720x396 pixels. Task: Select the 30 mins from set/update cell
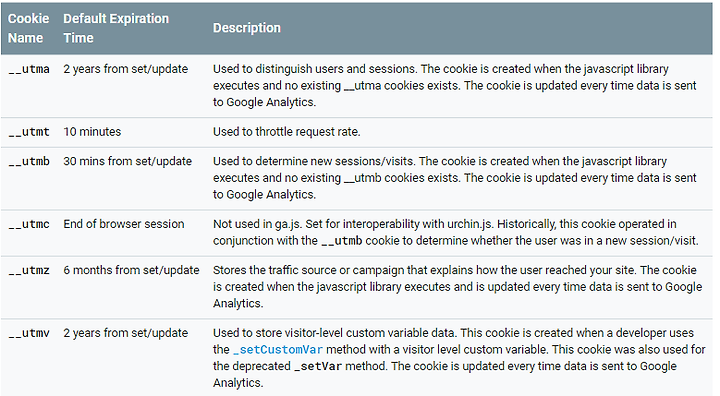click(128, 161)
